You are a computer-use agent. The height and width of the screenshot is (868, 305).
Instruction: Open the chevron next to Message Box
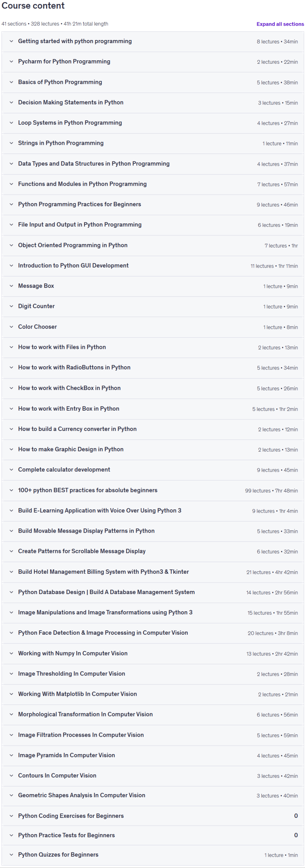11,286
